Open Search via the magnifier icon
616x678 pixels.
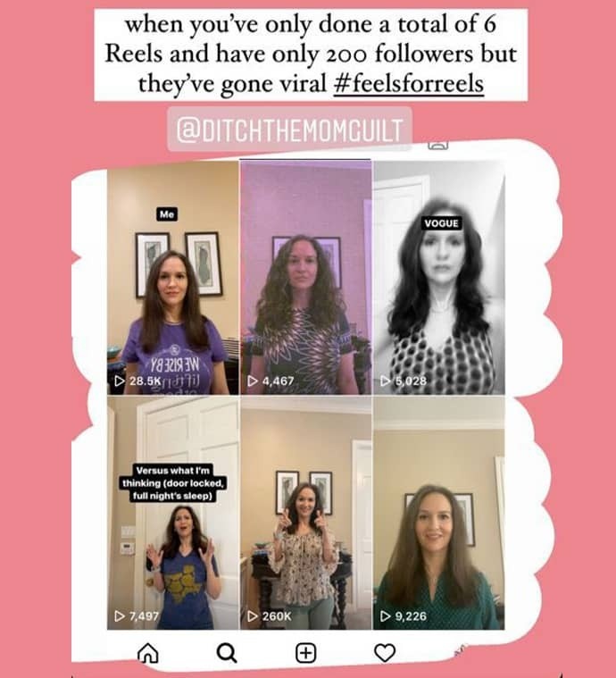[227, 653]
